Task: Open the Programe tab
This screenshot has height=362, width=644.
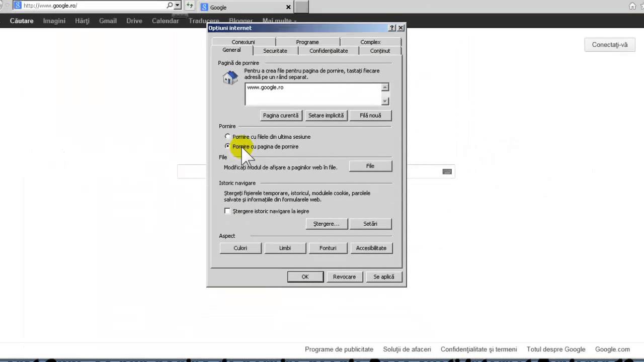Action: (x=307, y=42)
